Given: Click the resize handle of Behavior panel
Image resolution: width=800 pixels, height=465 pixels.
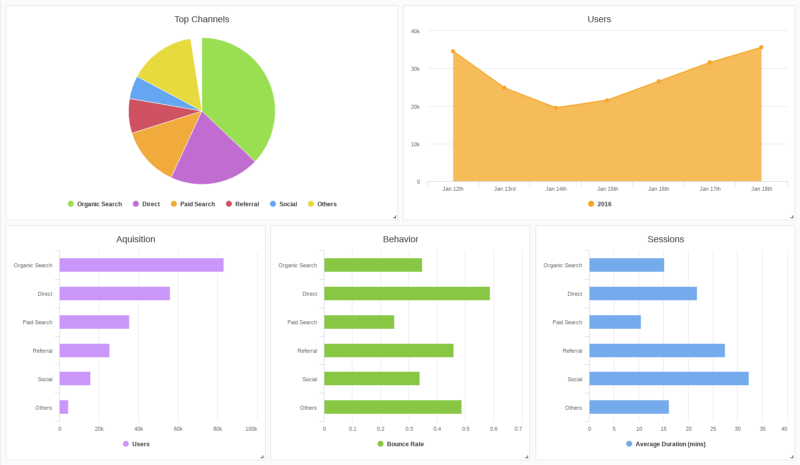Looking at the screenshot, I should point(526,456).
